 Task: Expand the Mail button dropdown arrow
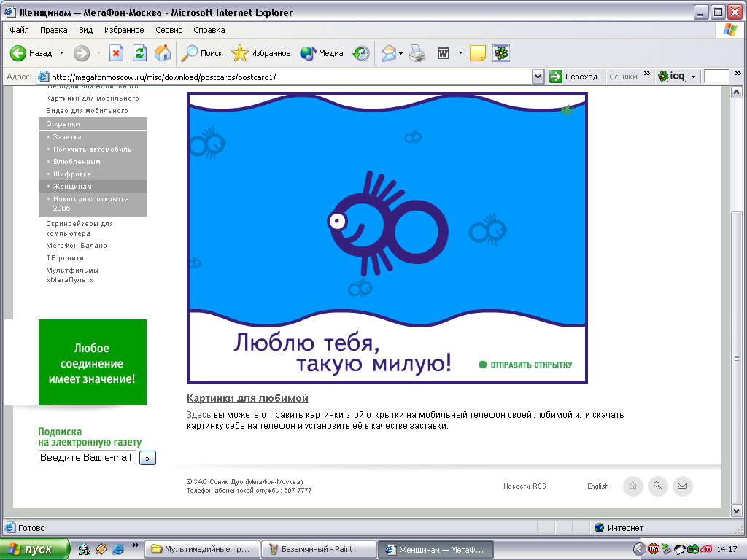[x=400, y=53]
